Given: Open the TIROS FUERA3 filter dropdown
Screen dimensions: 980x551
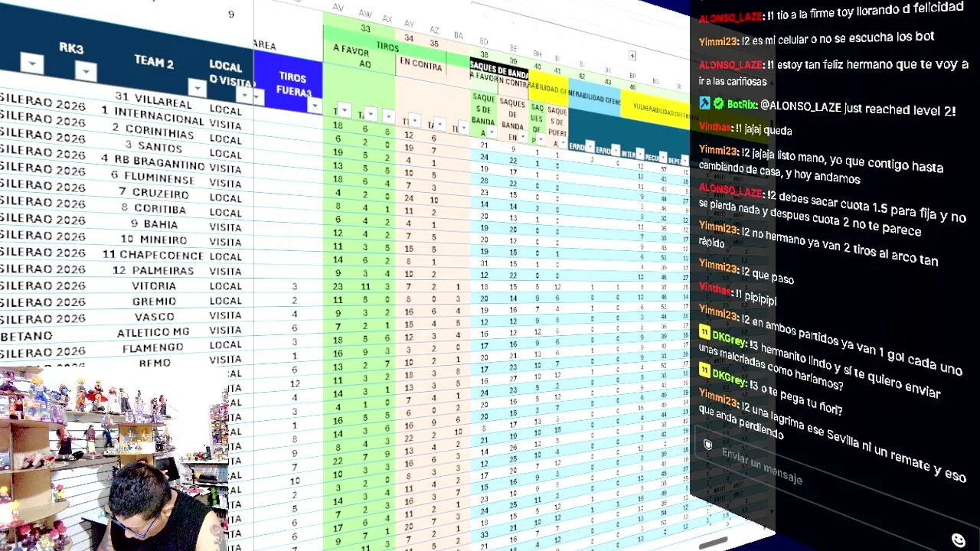Looking at the screenshot, I should tap(314, 106).
